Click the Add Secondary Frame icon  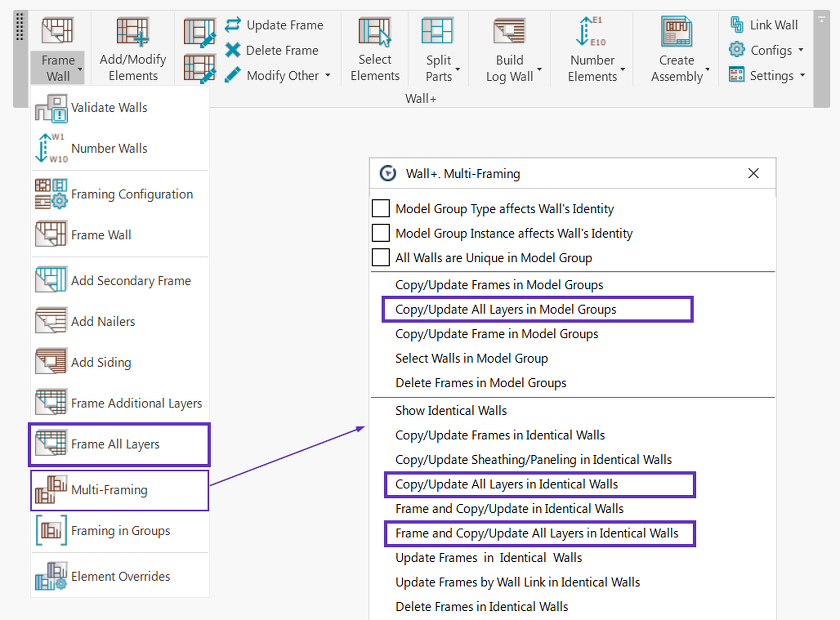pos(51,279)
